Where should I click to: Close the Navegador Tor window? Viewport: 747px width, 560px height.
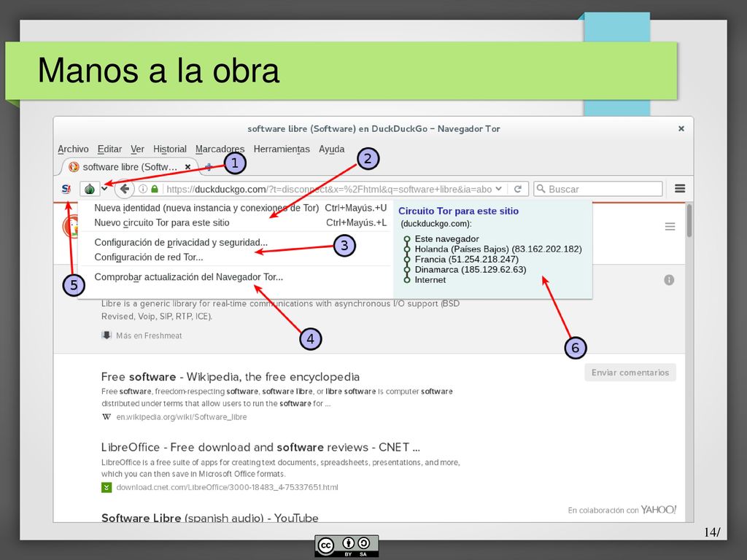(681, 128)
